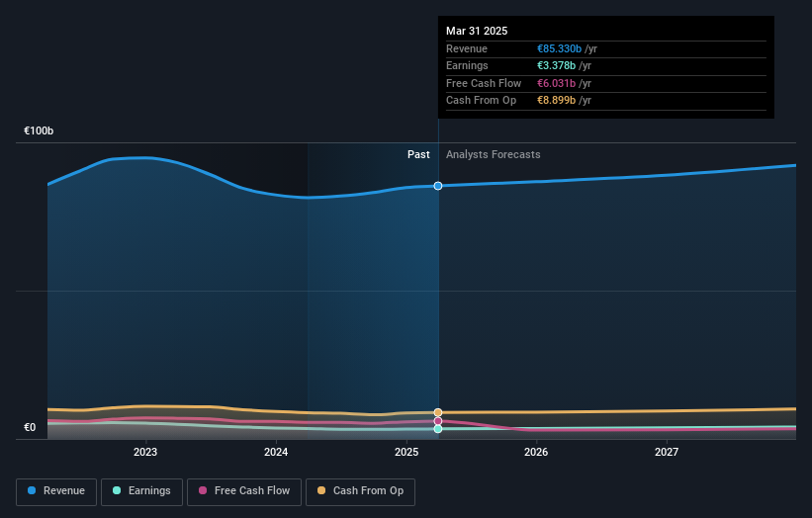Select the Earnings marker at Mar 2025

point(438,429)
